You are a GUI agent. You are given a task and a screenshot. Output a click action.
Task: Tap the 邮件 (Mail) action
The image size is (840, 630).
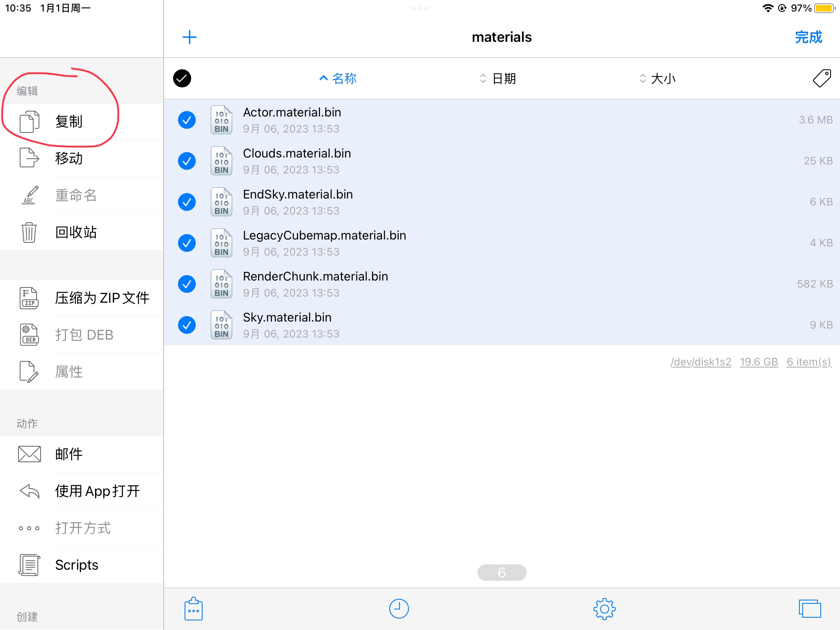click(x=82, y=454)
